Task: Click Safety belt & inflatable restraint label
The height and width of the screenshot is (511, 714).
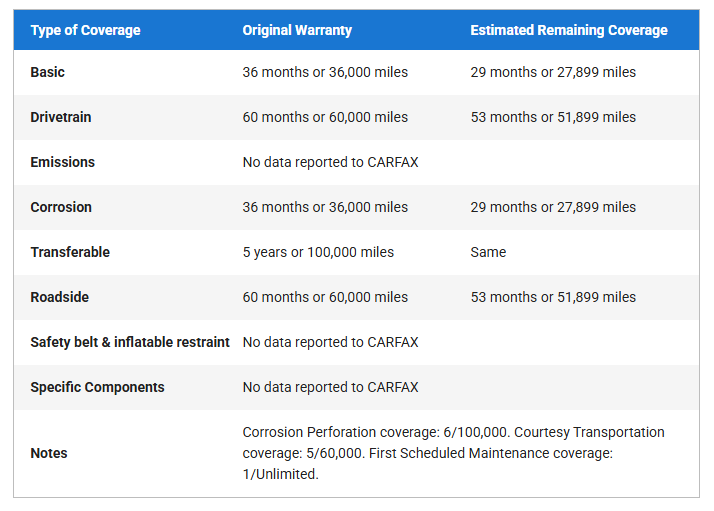Action: 130,342
